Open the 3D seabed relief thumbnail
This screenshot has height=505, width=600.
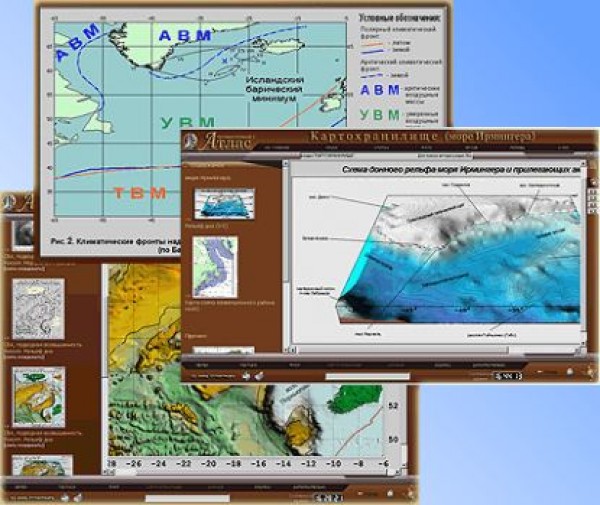pos(224,204)
